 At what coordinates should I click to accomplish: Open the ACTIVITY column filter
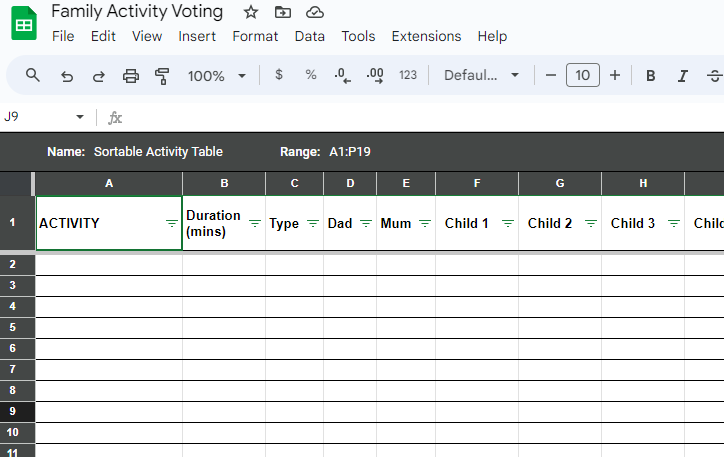[x=171, y=224]
